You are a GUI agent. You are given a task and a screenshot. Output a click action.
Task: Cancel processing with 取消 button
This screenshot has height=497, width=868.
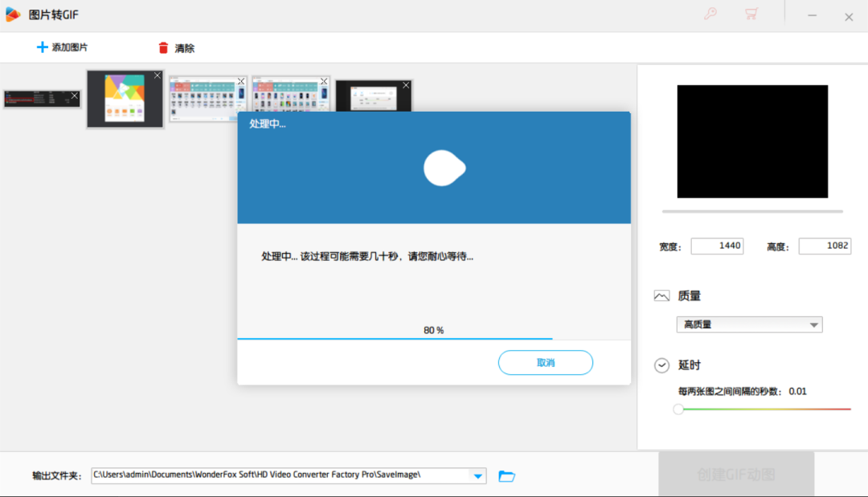tap(545, 363)
